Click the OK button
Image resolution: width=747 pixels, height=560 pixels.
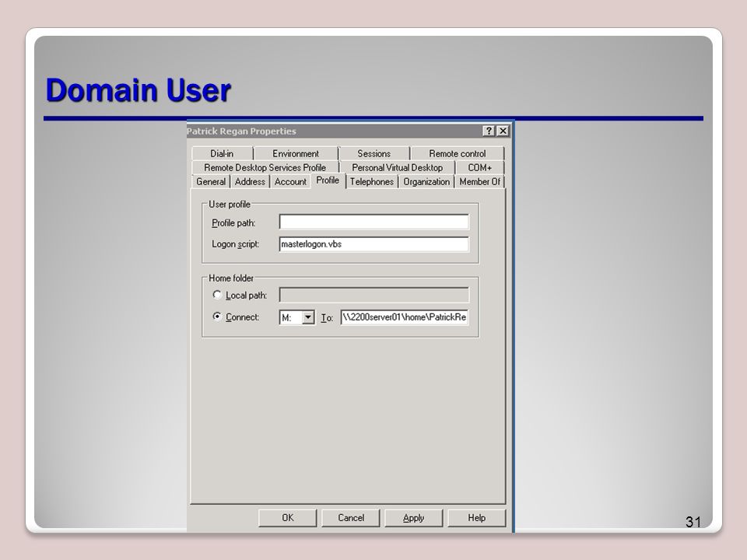coord(288,518)
